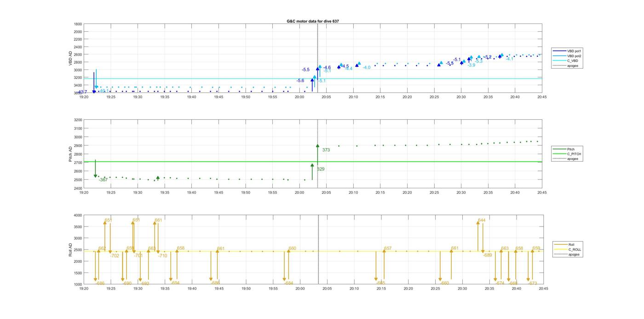The image size is (644, 319).
Task: Click the -673 roll data label
Action: (532, 283)
